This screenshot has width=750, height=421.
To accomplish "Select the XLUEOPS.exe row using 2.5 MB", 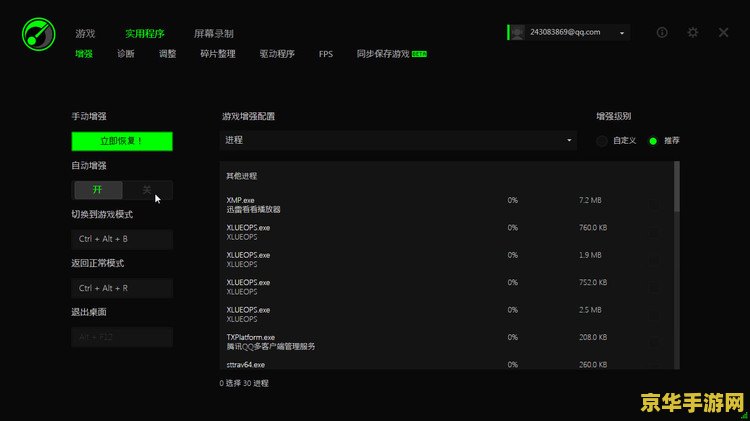I will [447, 314].
